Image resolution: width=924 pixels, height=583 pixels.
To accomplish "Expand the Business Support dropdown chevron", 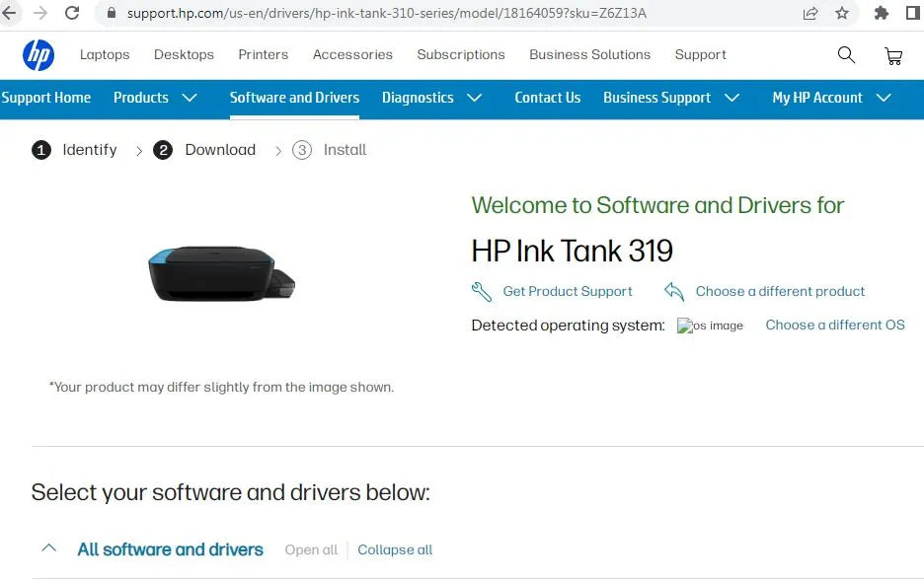I will click(x=731, y=98).
